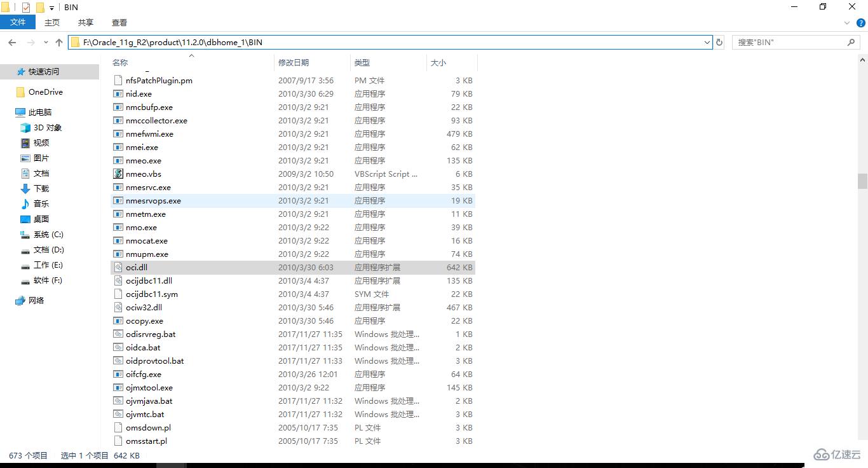This screenshot has height=468, width=868.
Task: Click the 3D Objects icon
Action: (25, 128)
